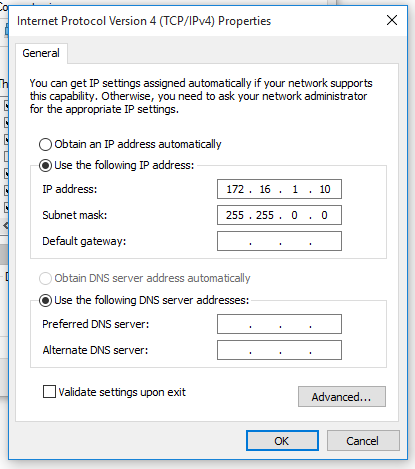Click the third octet 1 of IP address
This screenshot has width=415, height=469.
[295, 189]
